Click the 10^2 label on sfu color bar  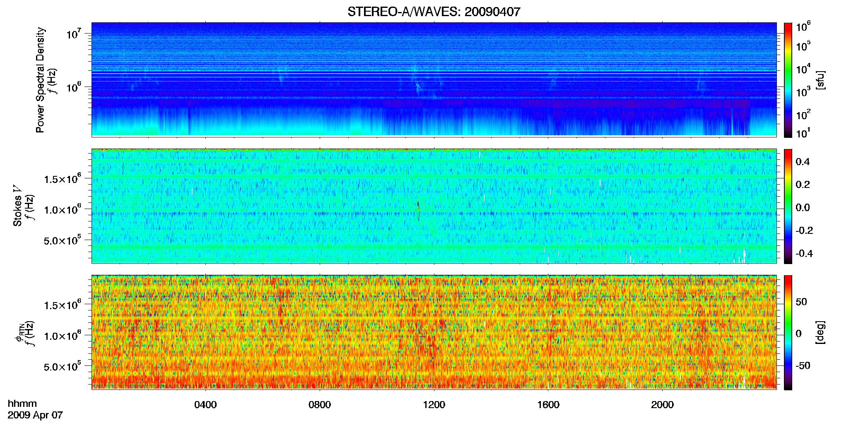tap(803, 114)
